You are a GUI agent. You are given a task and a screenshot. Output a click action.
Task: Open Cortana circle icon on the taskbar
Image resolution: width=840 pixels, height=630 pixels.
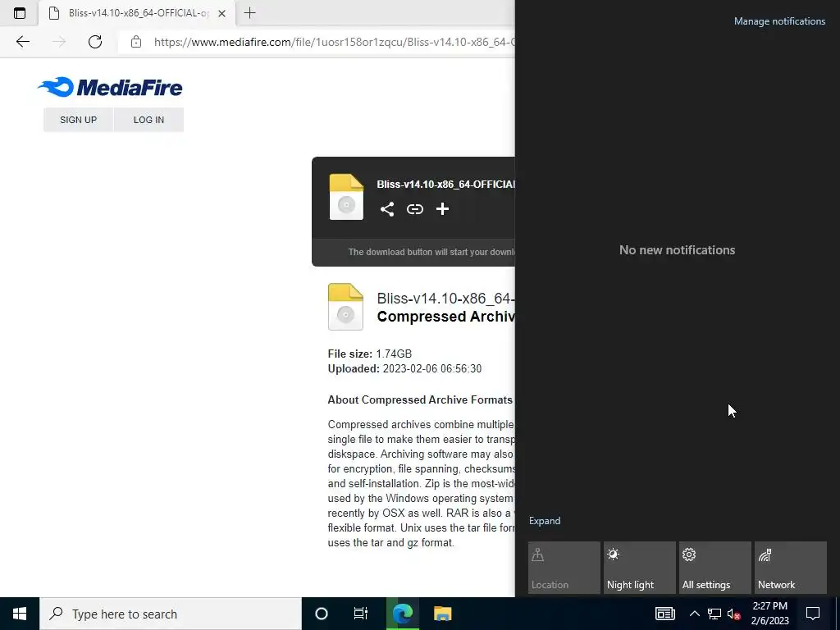321,614
